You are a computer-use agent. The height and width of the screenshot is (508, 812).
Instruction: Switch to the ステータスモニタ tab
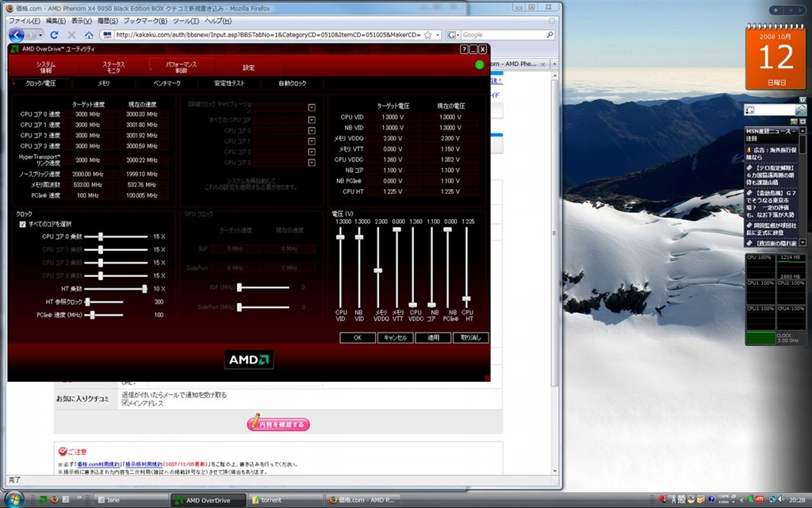click(x=113, y=67)
